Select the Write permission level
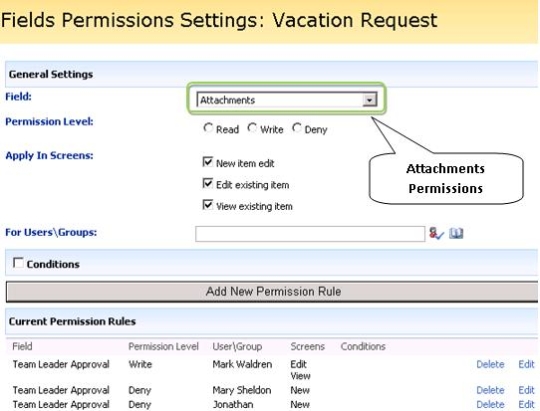Image resolution: width=540 pixels, height=411 pixels. (252, 128)
